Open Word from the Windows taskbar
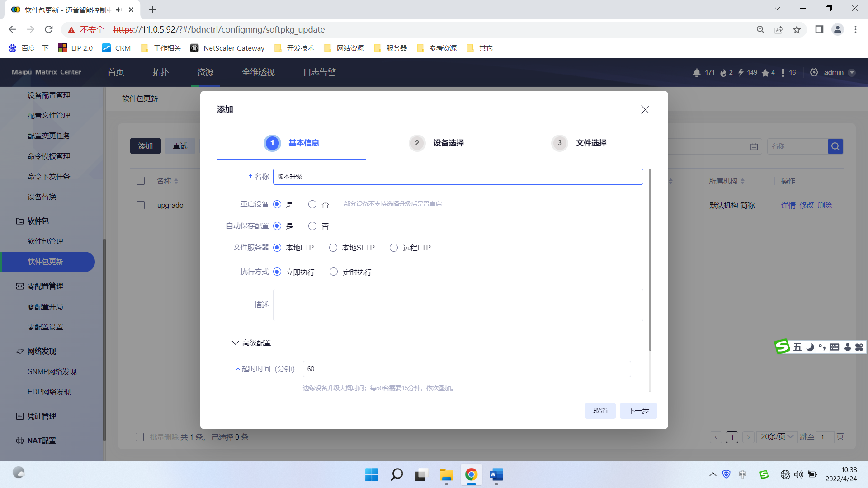 click(496, 475)
